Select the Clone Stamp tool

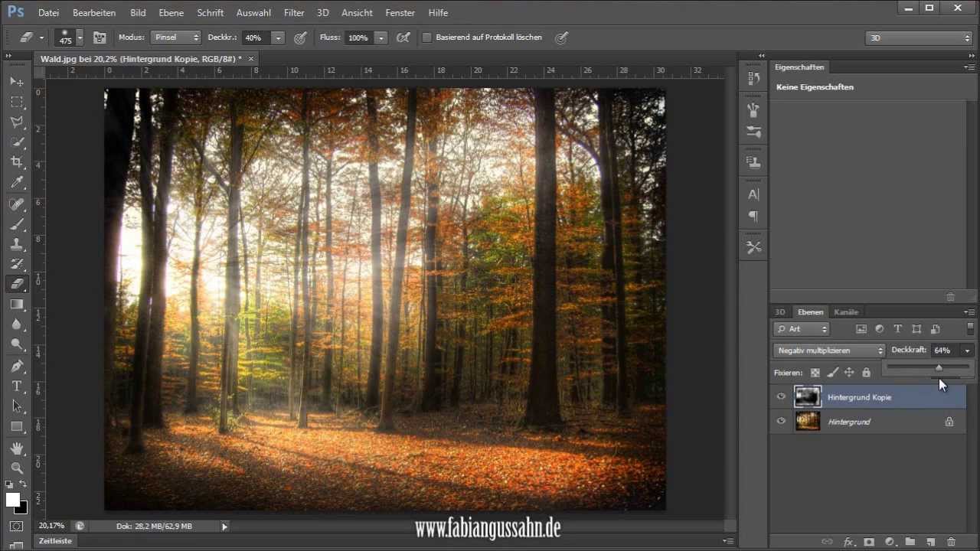point(17,244)
